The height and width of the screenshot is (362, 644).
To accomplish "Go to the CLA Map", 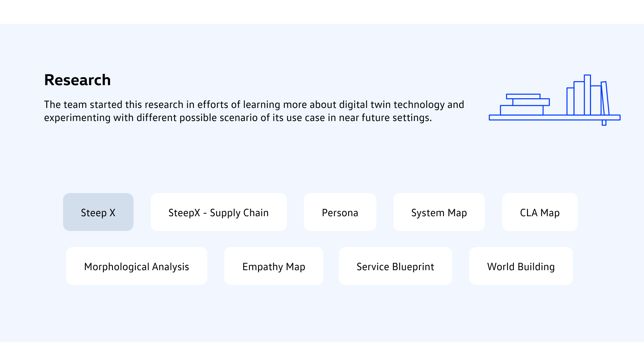I will coord(540,212).
